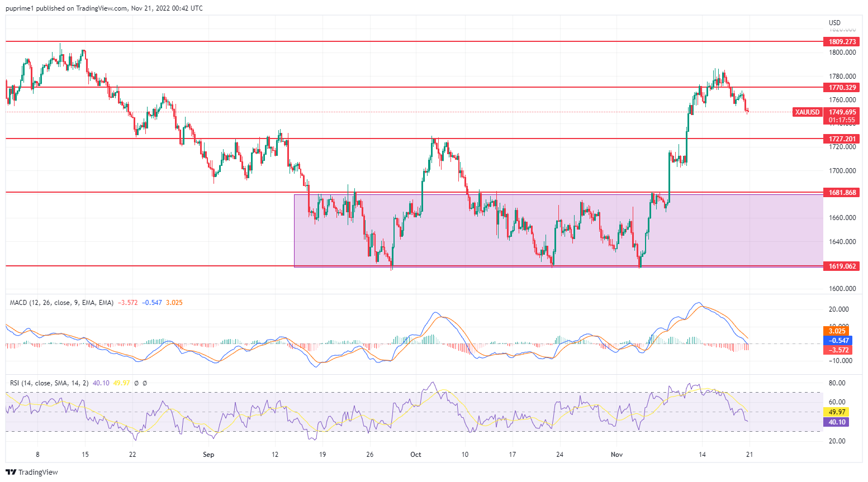Screen dimensions: 868x482
Task: Click the Oct date label on time axis
Action: [x=416, y=455]
